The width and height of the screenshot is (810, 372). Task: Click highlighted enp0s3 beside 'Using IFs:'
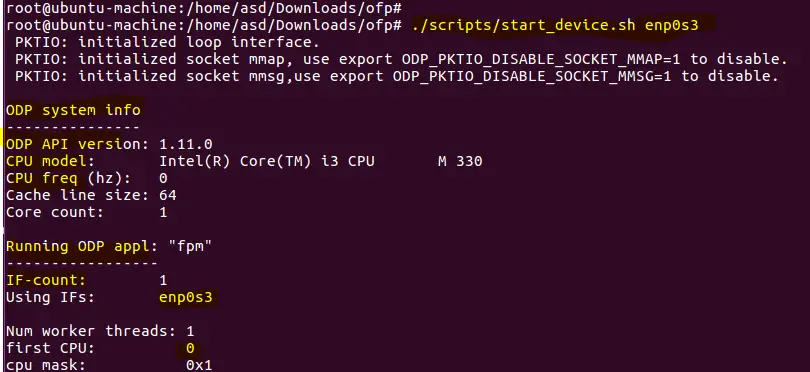pos(185,298)
